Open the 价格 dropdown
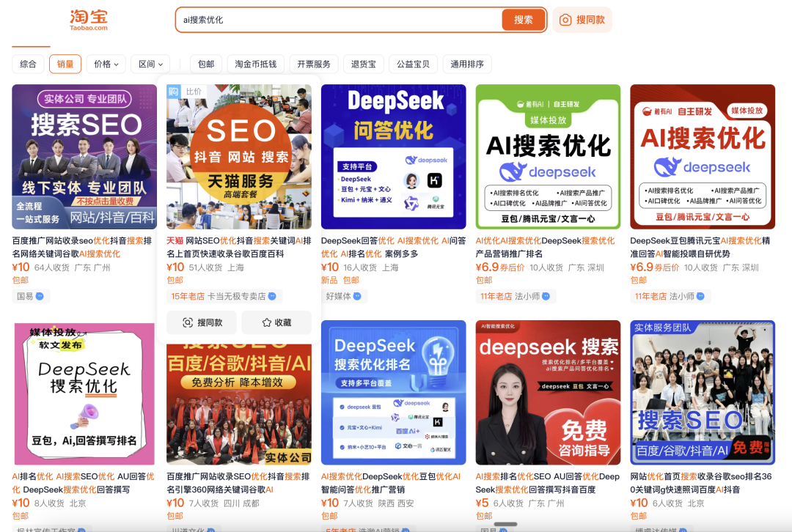This screenshot has height=532, width=792. click(106, 64)
